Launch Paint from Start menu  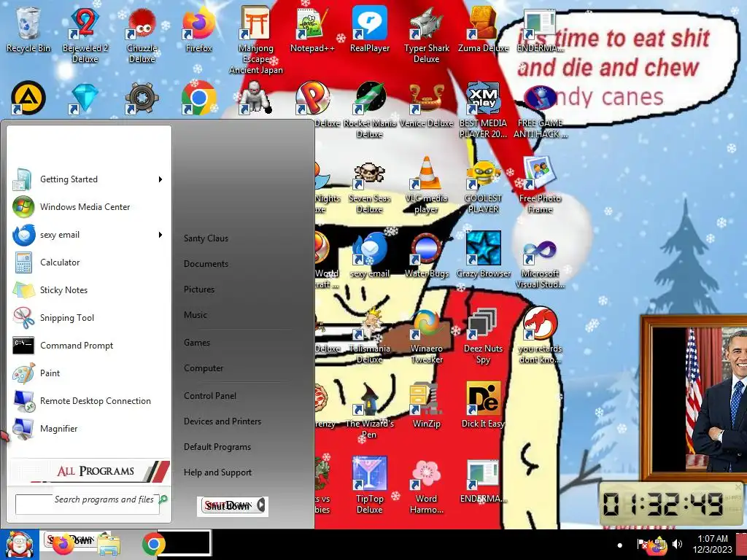coord(89,373)
